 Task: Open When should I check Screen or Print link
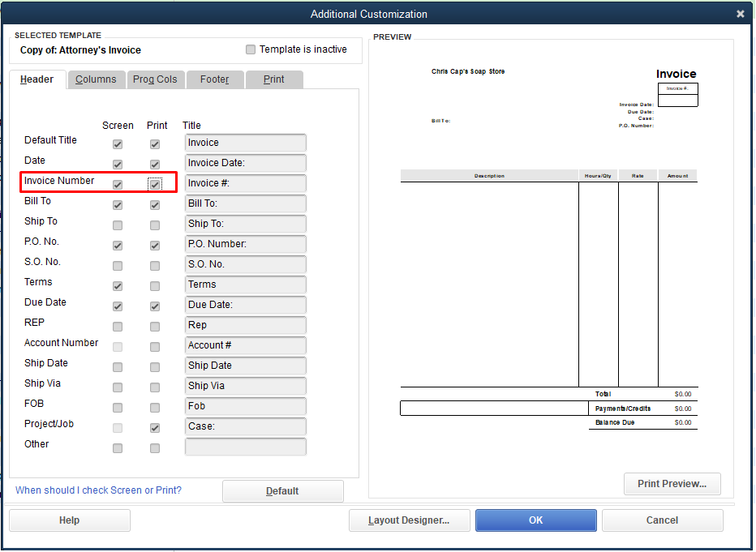pyautogui.click(x=98, y=490)
